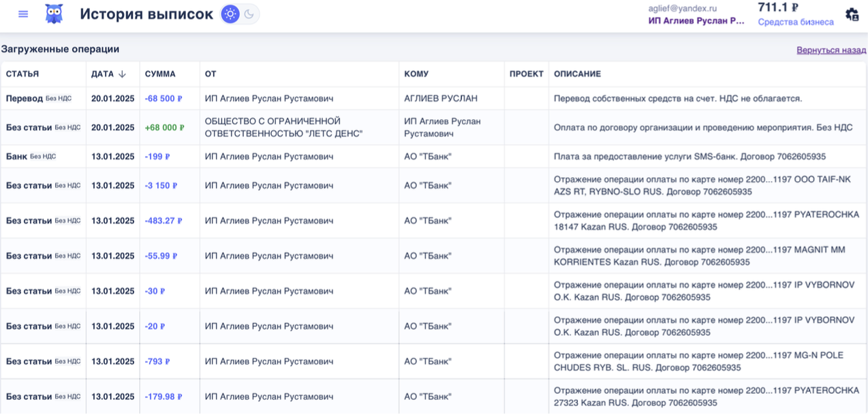The image size is (868, 417).
Task: Open settings gear icon in header
Action: click(x=852, y=14)
